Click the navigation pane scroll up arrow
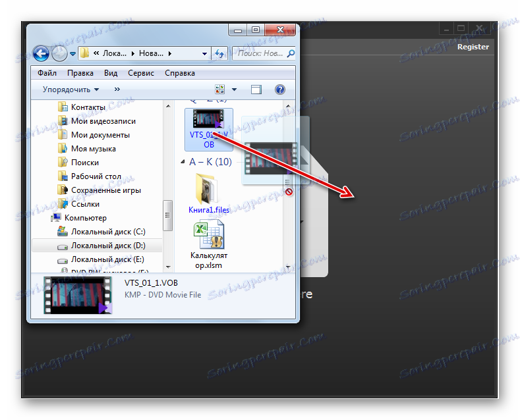 (168, 107)
